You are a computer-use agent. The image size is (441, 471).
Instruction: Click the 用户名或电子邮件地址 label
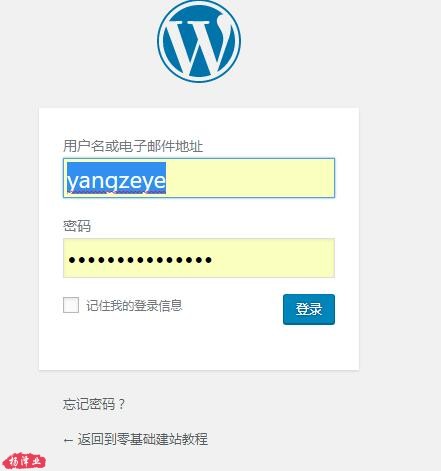click(x=133, y=146)
